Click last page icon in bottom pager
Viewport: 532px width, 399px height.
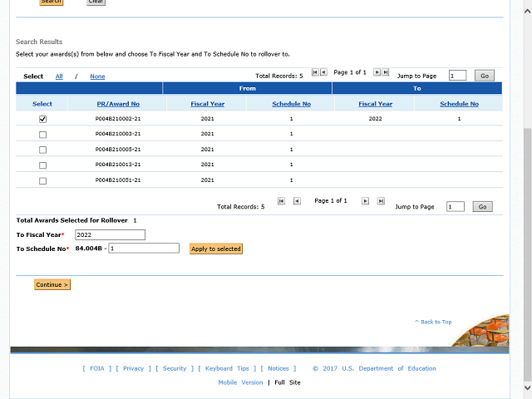click(381, 201)
